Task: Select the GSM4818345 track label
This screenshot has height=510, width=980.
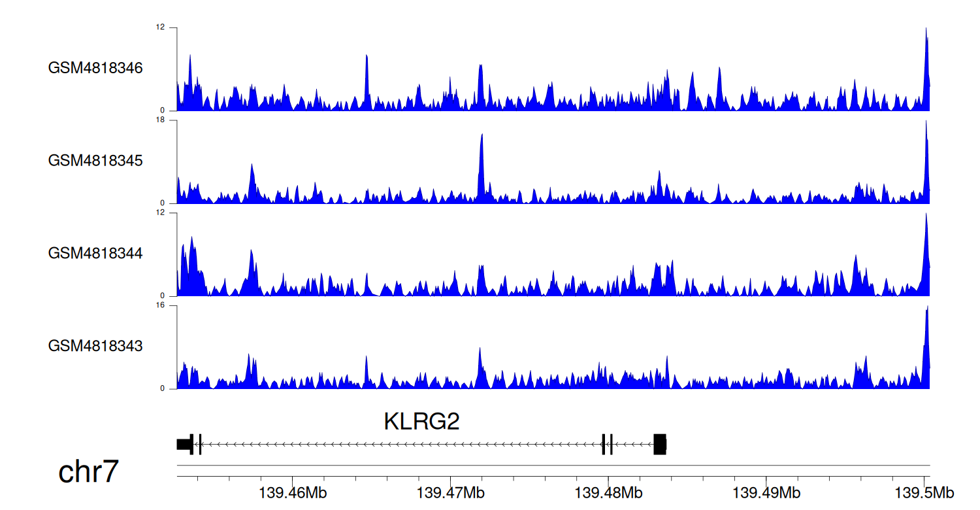Action: (95, 160)
